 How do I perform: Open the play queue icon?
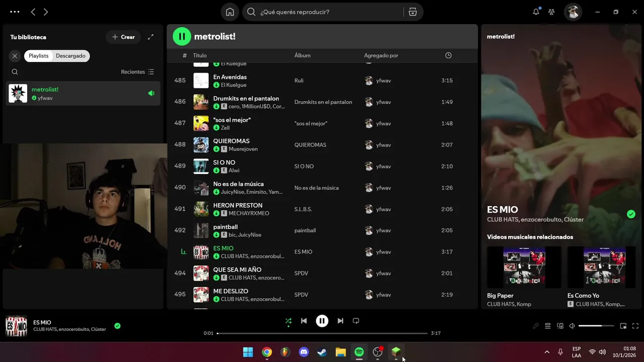click(x=548, y=326)
